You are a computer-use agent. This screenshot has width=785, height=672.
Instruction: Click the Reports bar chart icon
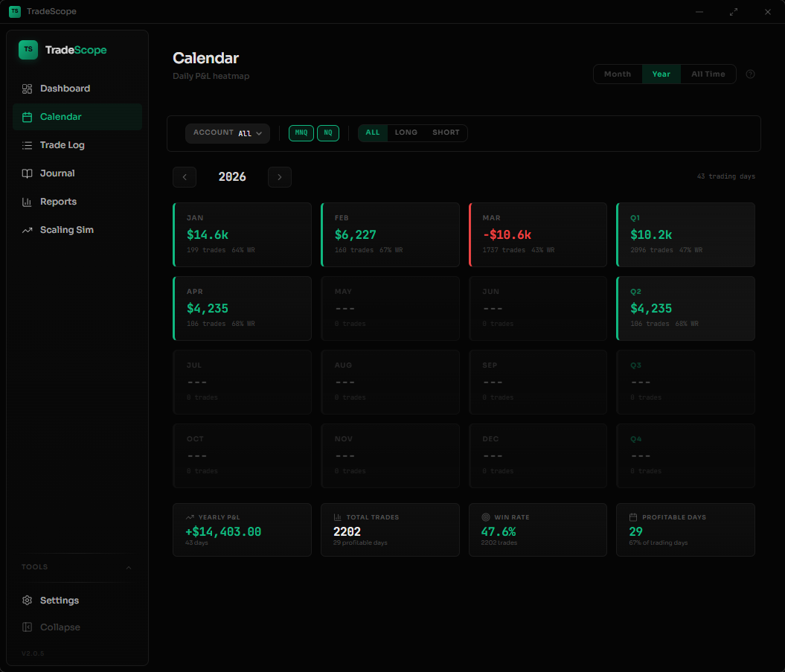pos(28,202)
